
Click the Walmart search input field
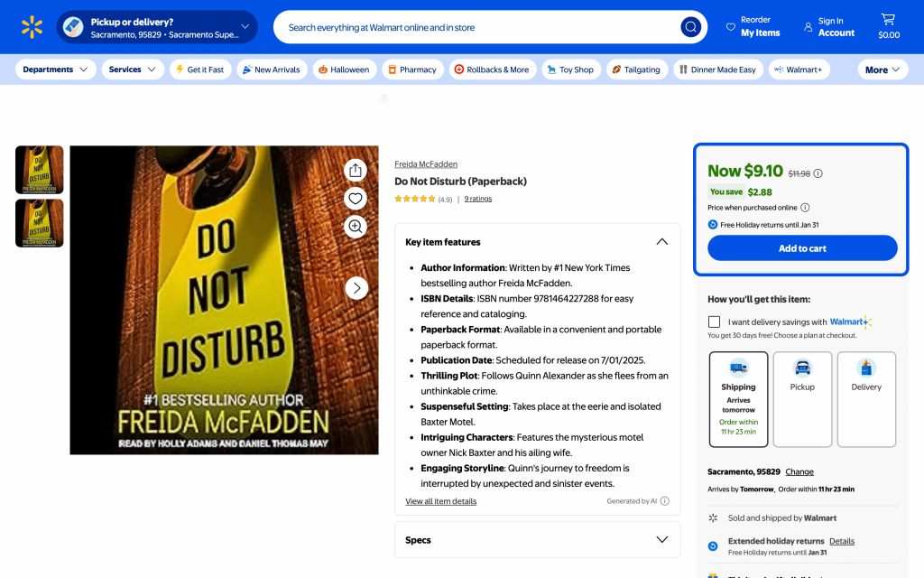coord(478,27)
